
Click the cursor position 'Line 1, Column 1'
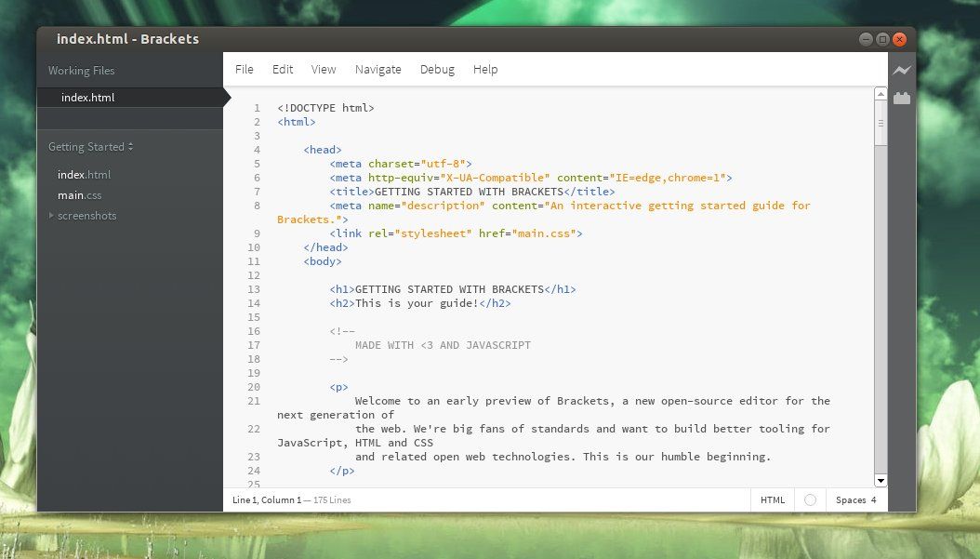pyautogui.click(x=267, y=499)
